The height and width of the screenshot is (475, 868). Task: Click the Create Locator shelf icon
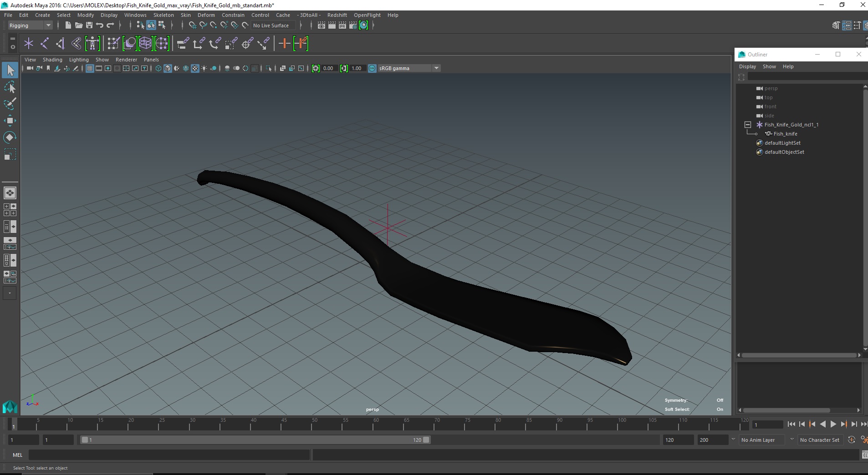(x=29, y=44)
